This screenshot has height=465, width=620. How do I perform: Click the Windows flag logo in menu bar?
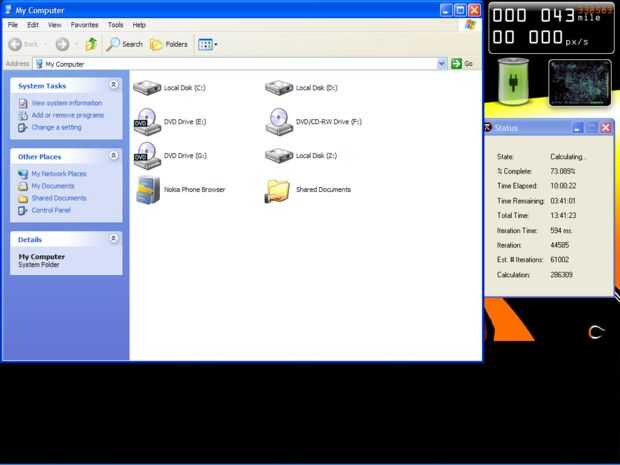coord(470,25)
